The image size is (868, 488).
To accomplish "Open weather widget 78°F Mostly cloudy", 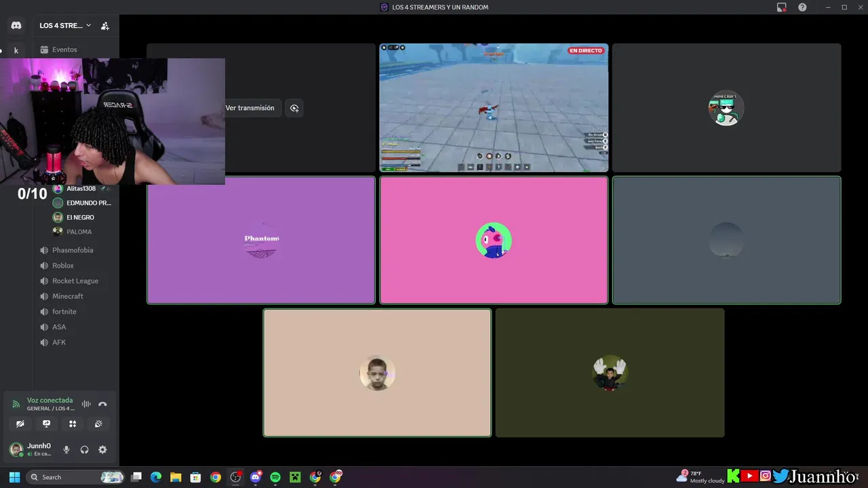I will pos(701,477).
